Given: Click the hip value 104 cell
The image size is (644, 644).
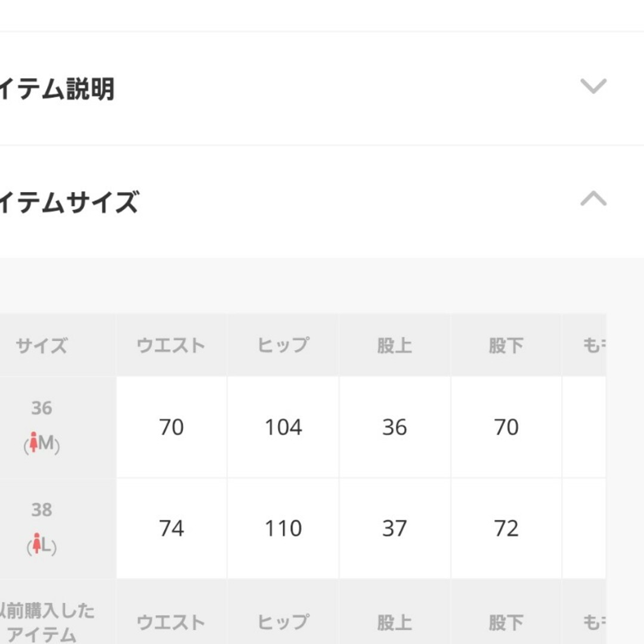Looking at the screenshot, I should [x=283, y=427].
